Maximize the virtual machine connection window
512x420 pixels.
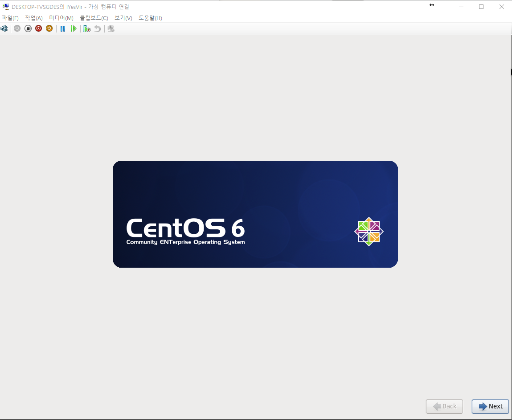tap(481, 7)
